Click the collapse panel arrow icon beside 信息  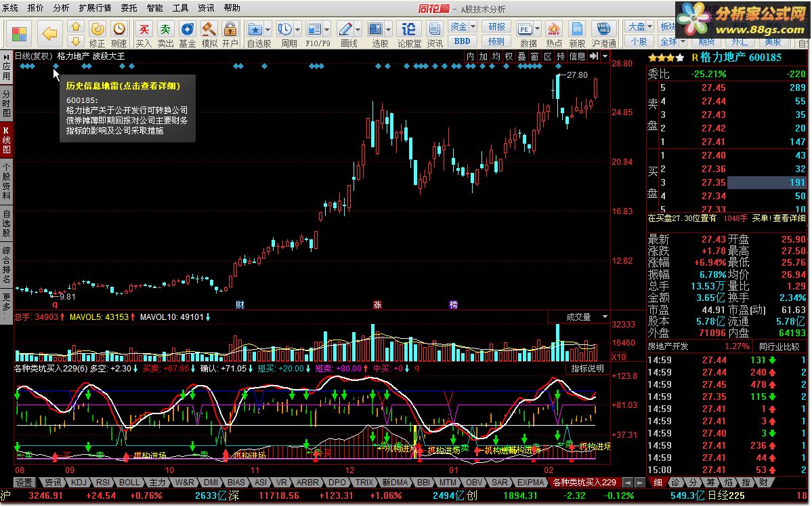pyautogui.click(x=594, y=56)
